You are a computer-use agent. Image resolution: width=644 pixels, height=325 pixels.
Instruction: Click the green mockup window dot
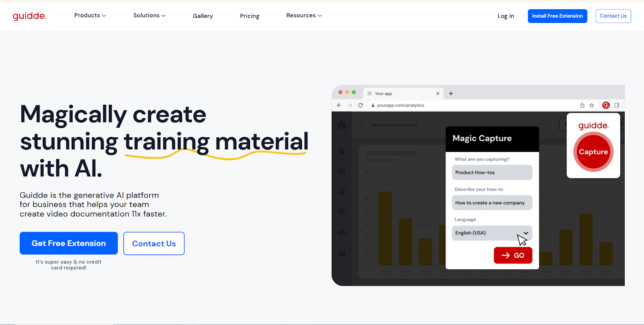[x=354, y=92]
